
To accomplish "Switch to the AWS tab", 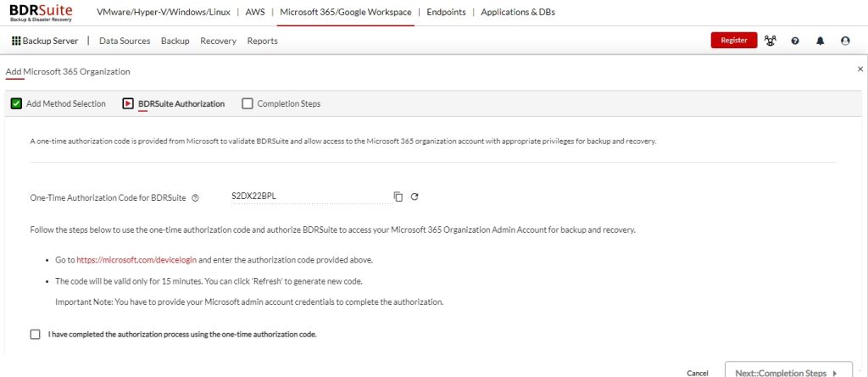I will [254, 12].
